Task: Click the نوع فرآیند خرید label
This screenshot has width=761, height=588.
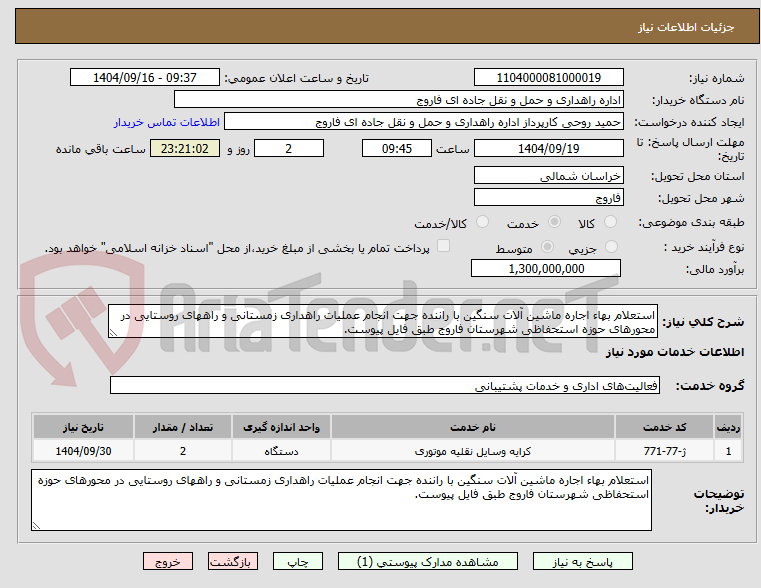Action: [704, 247]
